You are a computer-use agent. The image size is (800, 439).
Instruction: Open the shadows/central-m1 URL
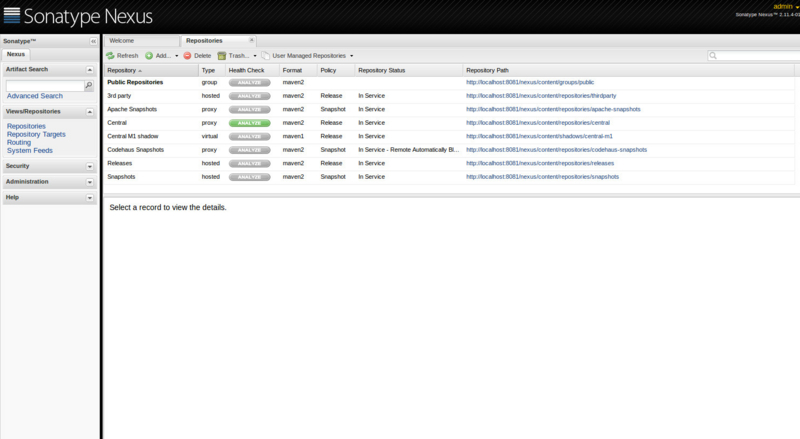tap(539, 136)
